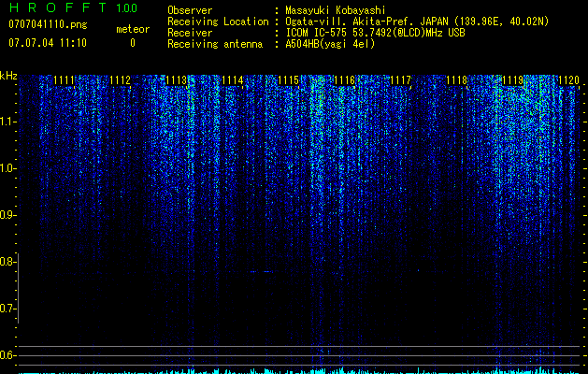Click the 1119 time marker
This screenshot has height=374, width=588.
512,80
